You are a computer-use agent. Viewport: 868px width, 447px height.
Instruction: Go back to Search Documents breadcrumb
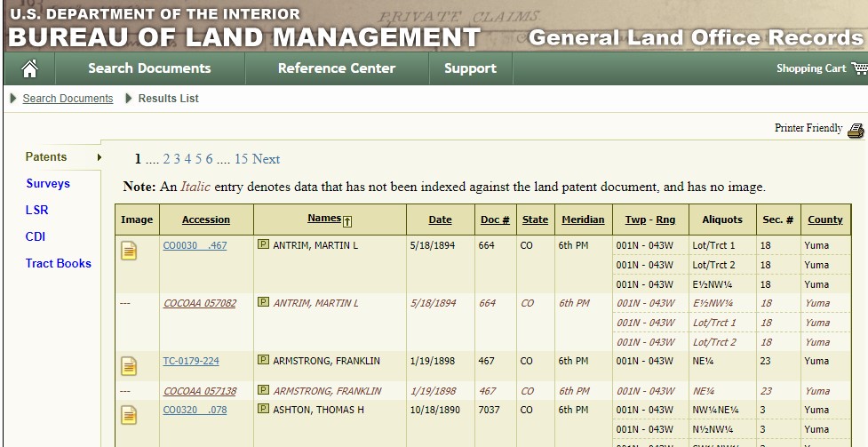pyautogui.click(x=68, y=99)
